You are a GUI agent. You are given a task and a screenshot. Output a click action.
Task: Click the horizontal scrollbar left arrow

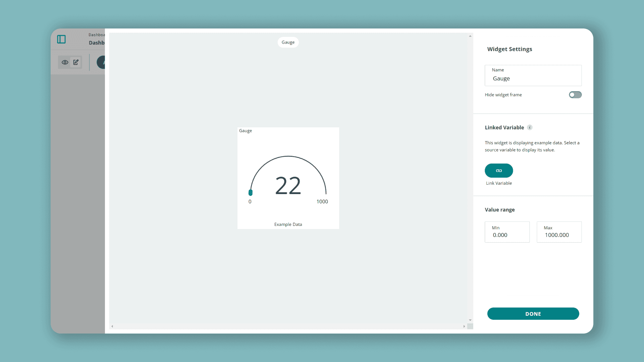[x=112, y=326]
